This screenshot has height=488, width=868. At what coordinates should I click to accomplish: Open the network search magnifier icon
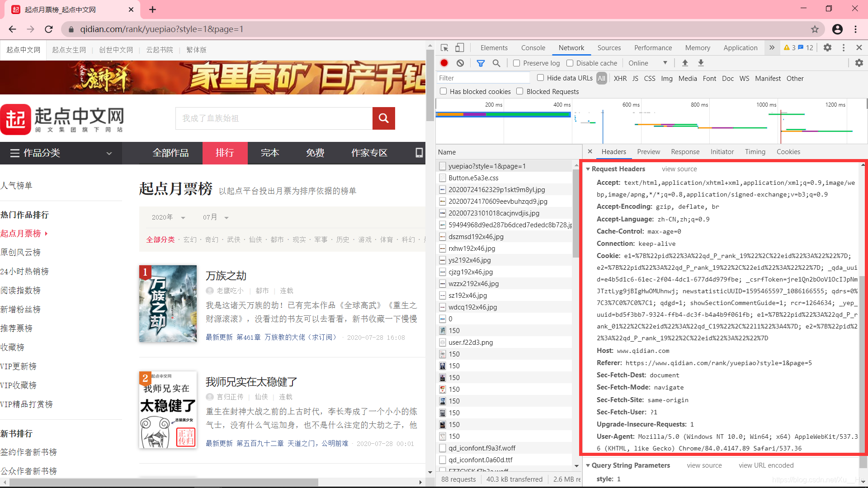pos(496,63)
